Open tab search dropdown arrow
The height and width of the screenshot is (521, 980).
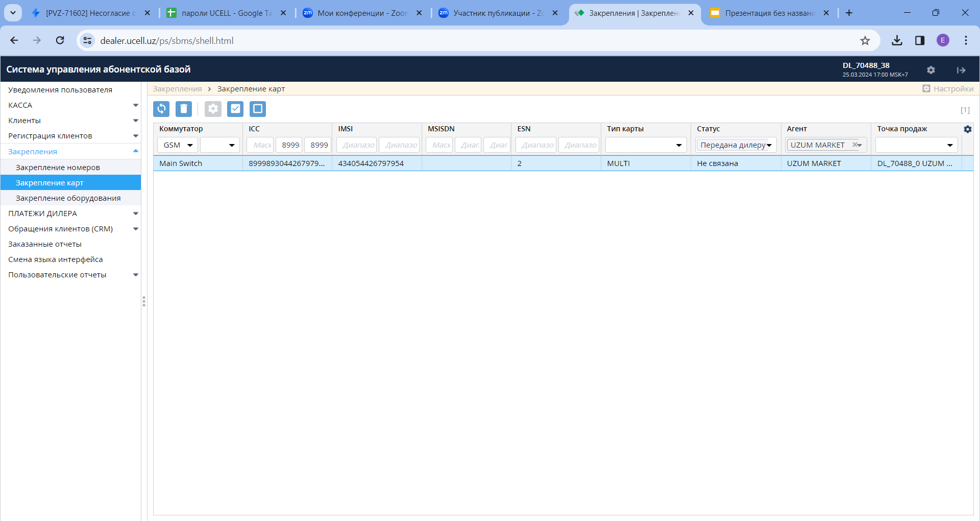tap(13, 13)
